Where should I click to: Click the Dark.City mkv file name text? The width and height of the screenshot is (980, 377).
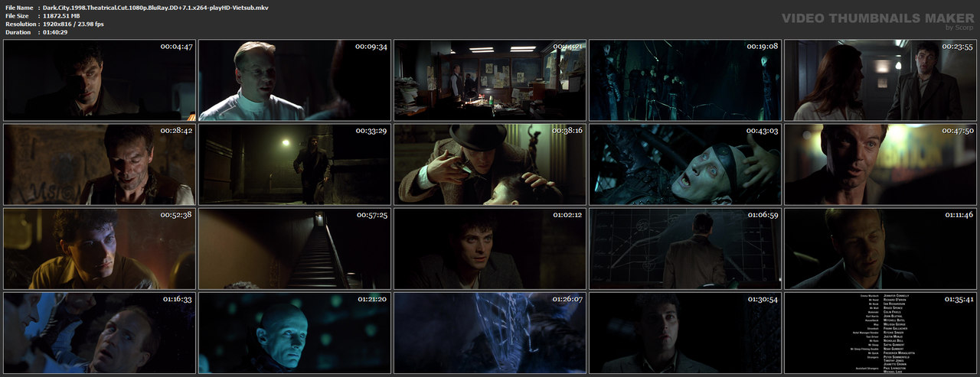pos(155,7)
